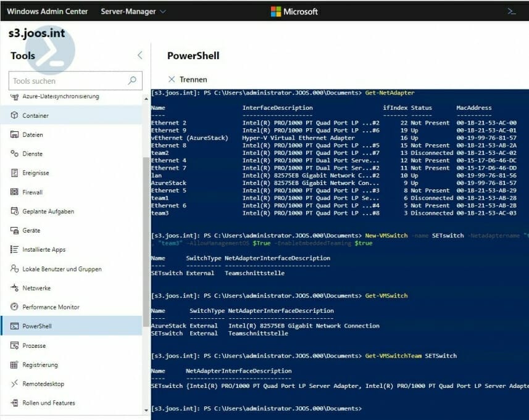This screenshot has height=420, width=529.
Task: Click the team2 adapter row name
Action: click(x=160, y=153)
